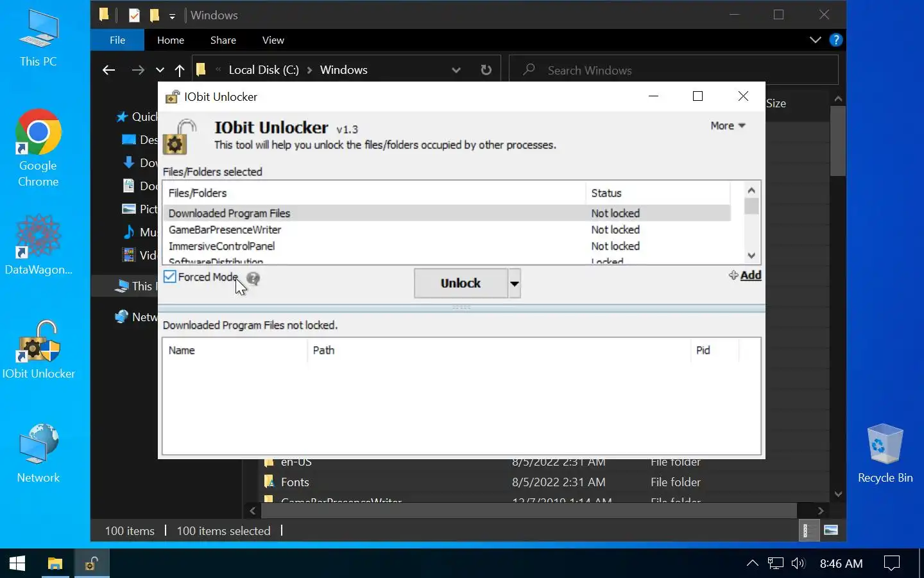The height and width of the screenshot is (578, 924).
Task: Open Explorer help question mark
Action: click(835, 40)
